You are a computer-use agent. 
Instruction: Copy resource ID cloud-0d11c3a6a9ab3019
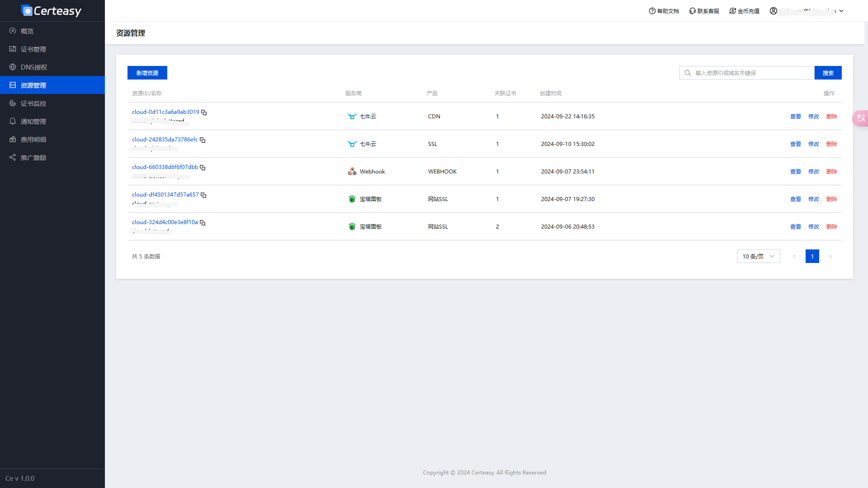pyautogui.click(x=204, y=112)
